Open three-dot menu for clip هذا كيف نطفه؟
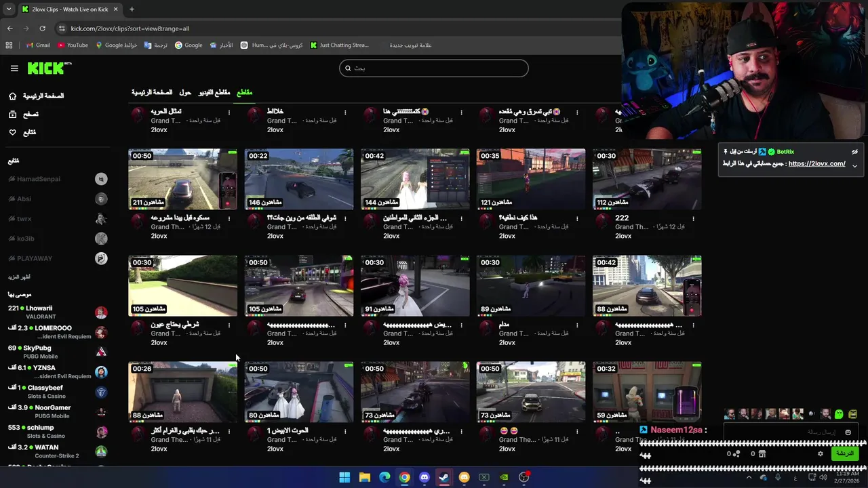The width and height of the screenshot is (868, 488). [x=577, y=218]
